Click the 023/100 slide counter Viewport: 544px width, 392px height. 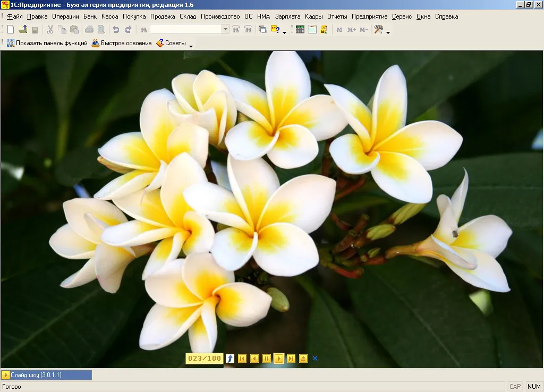pyautogui.click(x=205, y=359)
